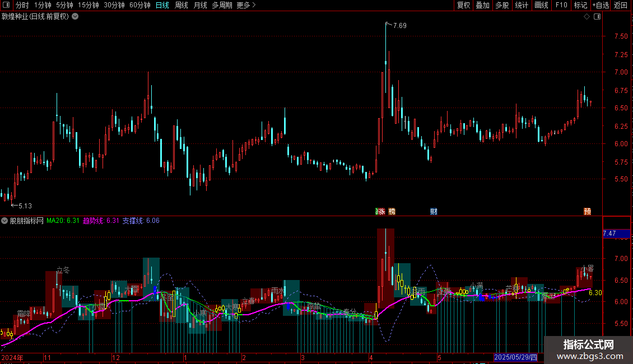Open the 多股 multi-stock view

pos(502,5)
